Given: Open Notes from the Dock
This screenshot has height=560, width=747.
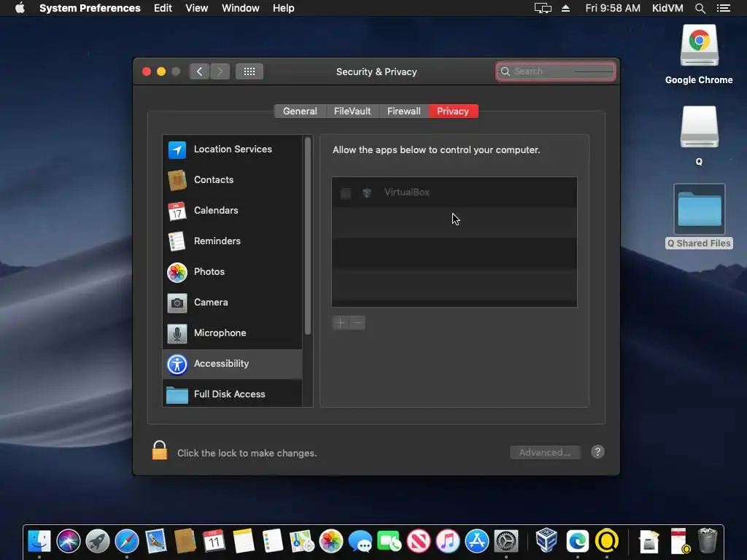Looking at the screenshot, I should click(x=244, y=542).
